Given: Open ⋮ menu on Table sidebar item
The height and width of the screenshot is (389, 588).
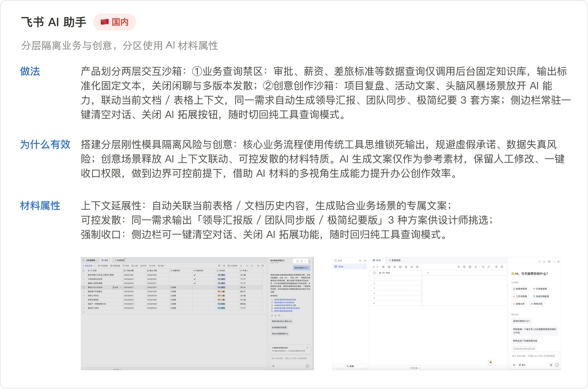Looking at the screenshot, I should click(x=365, y=267).
